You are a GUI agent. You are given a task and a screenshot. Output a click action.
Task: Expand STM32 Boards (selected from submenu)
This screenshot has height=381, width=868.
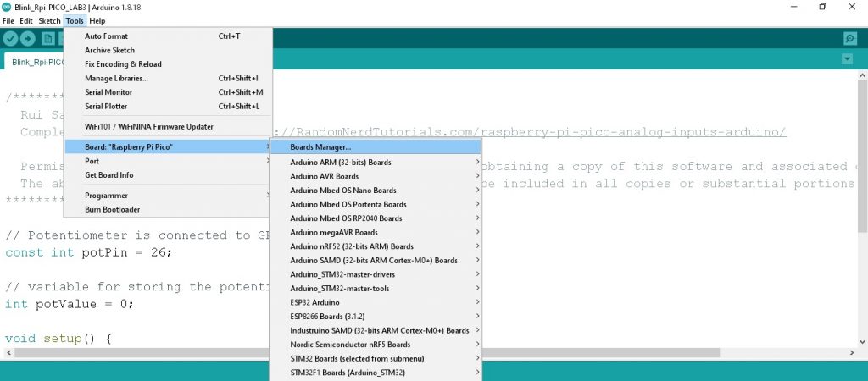coord(376,358)
